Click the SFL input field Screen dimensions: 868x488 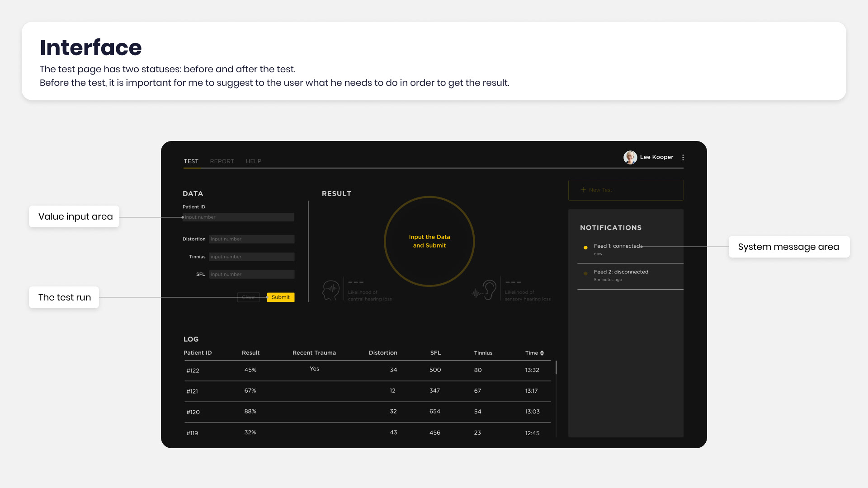click(251, 274)
